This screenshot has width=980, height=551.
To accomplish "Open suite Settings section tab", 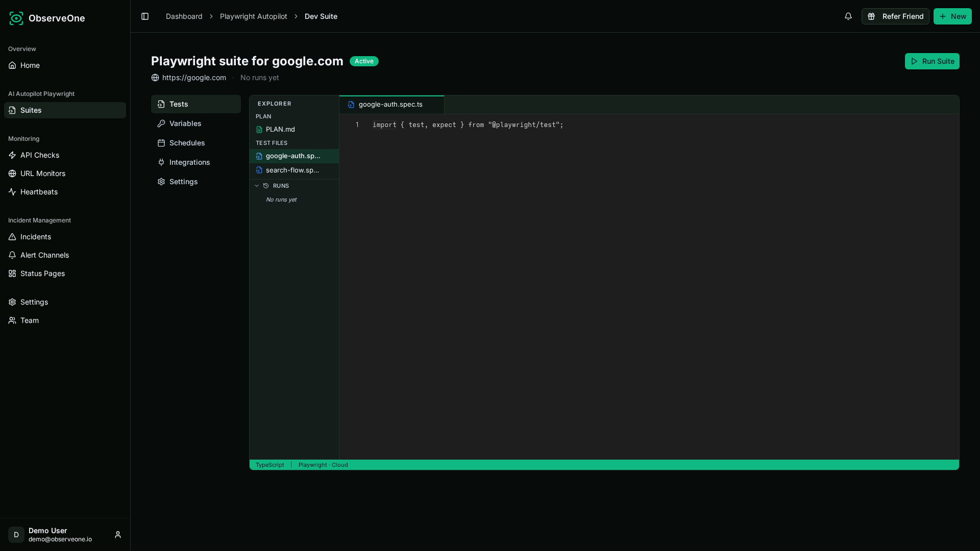I will tap(196, 182).
